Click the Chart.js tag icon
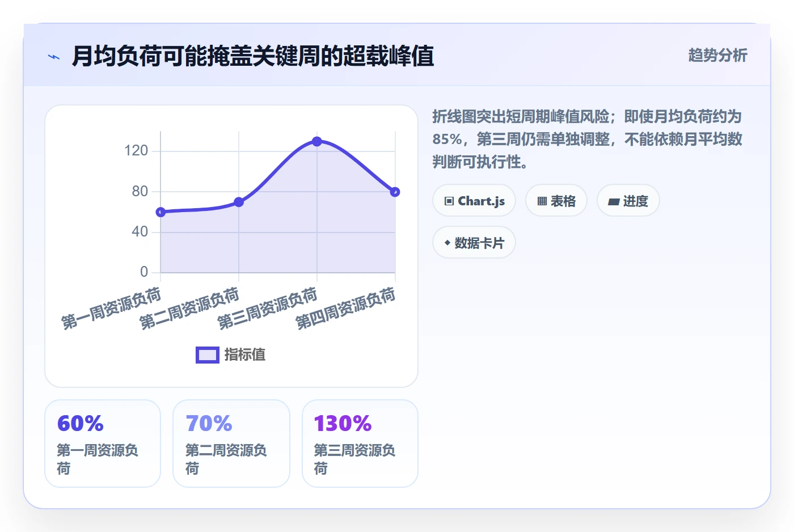The image size is (794, 532). tap(449, 201)
